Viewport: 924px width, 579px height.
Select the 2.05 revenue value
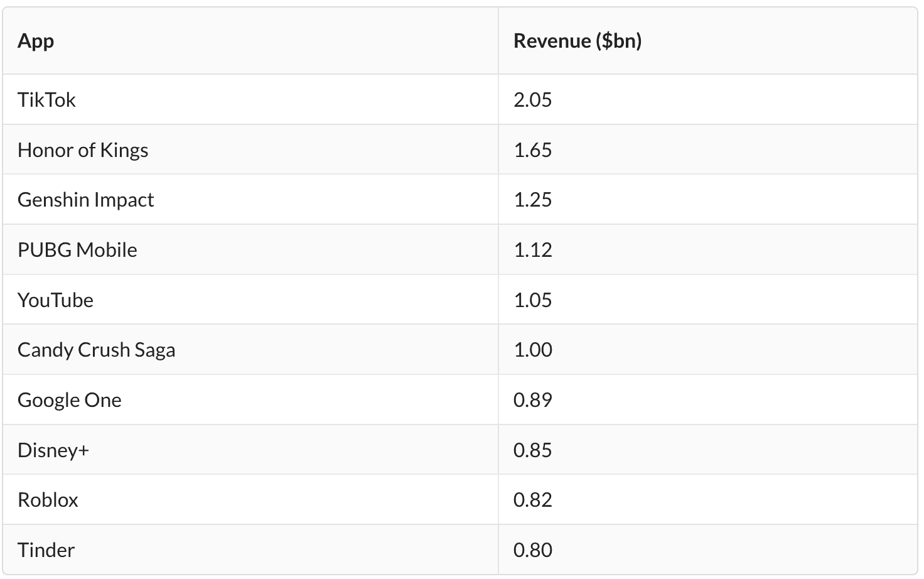[532, 100]
